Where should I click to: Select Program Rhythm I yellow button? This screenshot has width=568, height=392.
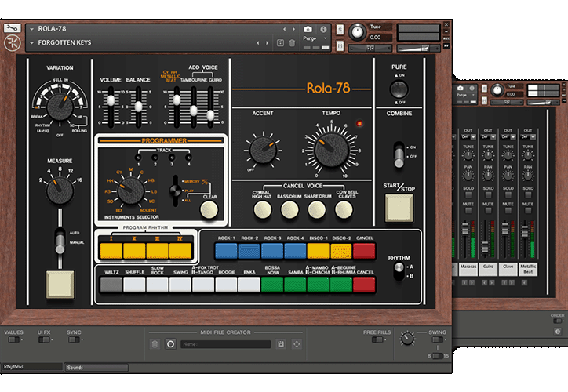pyautogui.click(x=111, y=251)
